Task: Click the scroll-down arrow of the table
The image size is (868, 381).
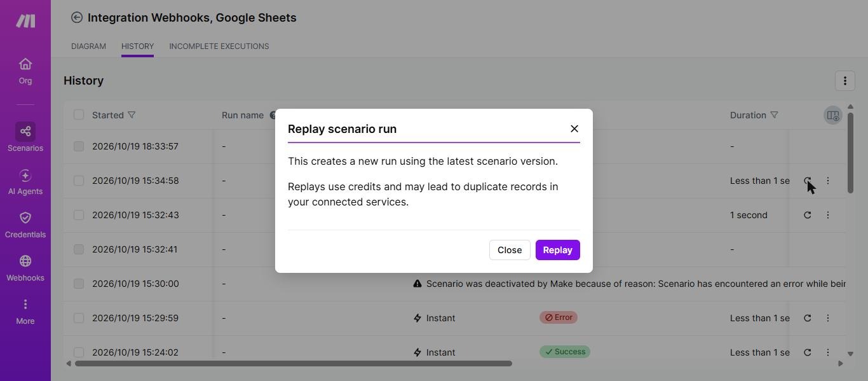Action: coord(850,354)
